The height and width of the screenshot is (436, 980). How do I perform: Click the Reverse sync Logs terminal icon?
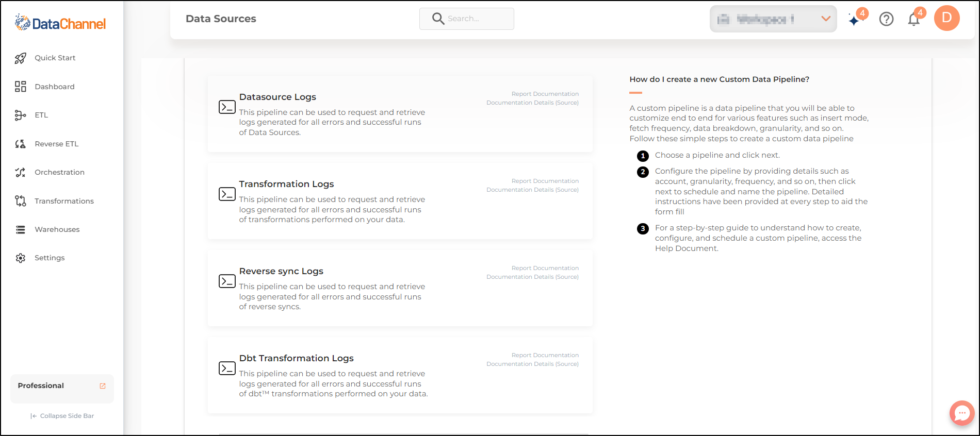[227, 281]
